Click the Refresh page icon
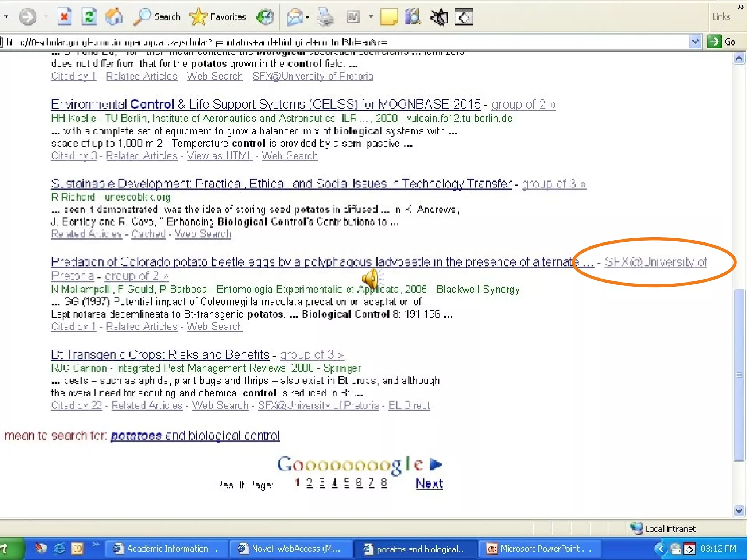 point(89,17)
